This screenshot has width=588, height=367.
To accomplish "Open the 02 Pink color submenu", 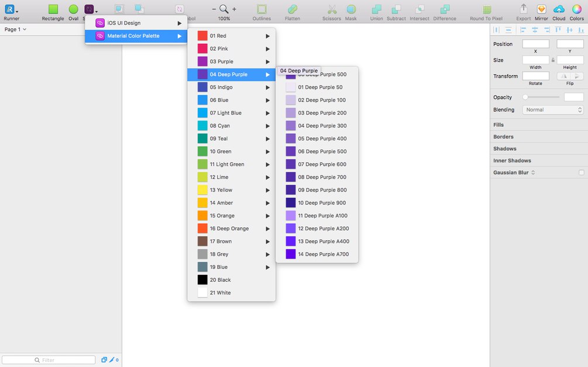I will point(231,49).
